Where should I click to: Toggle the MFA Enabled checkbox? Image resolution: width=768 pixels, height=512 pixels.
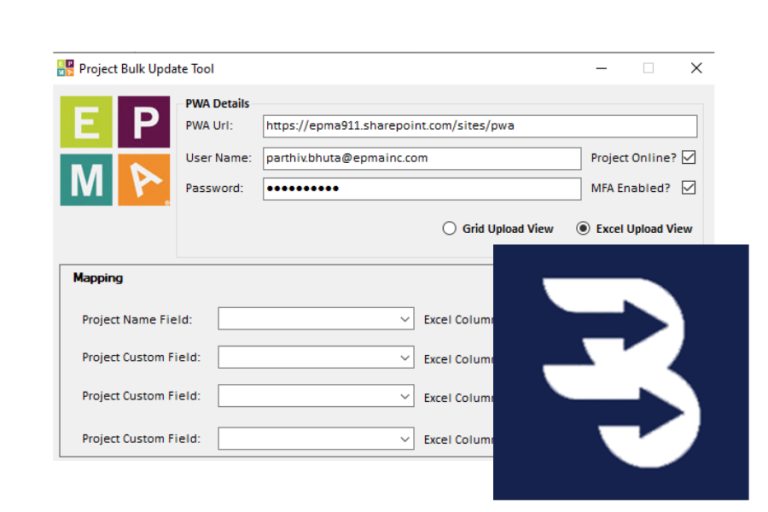689,188
